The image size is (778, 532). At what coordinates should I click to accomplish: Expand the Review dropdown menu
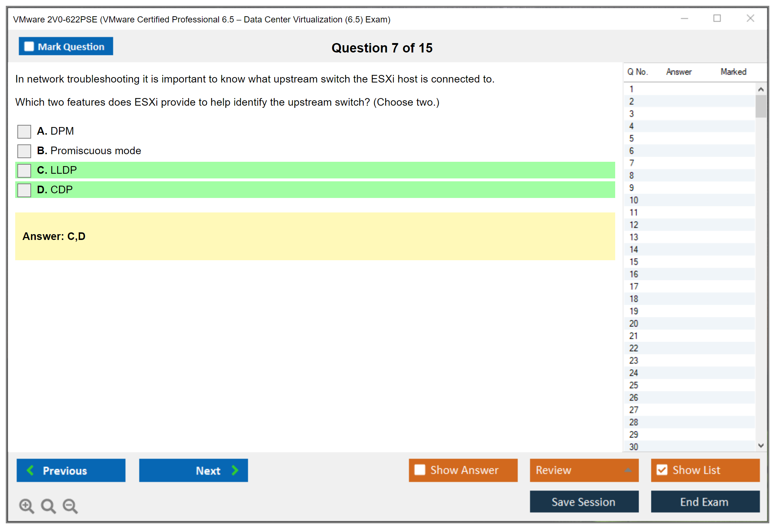click(628, 470)
